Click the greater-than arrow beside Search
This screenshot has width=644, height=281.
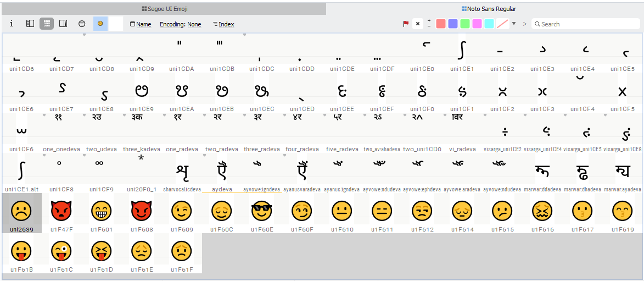[524, 24]
